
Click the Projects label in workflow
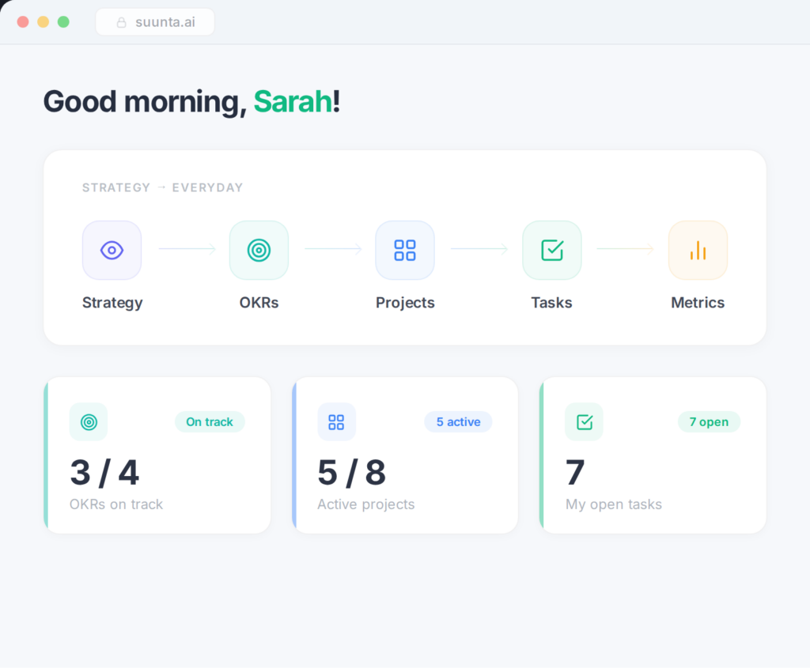(x=405, y=303)
